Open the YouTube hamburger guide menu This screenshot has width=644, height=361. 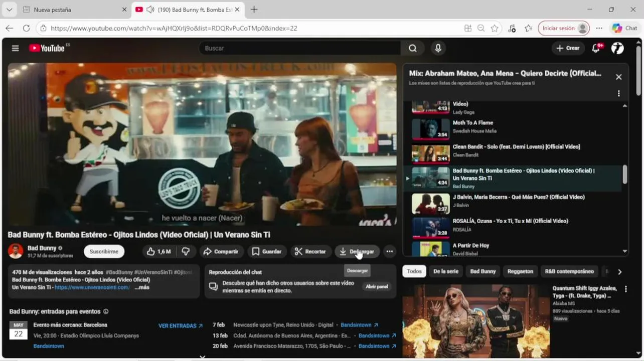point(16,48)
